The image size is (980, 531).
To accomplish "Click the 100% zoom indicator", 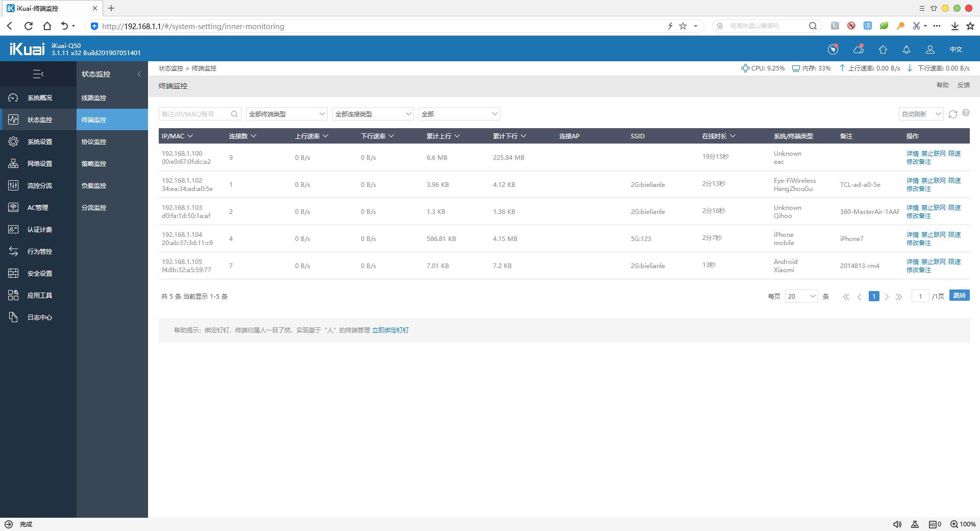I will [963, 524].
